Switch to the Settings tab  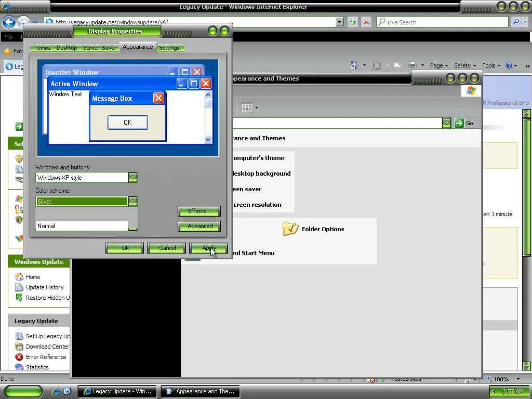click(x=169, y=48)
